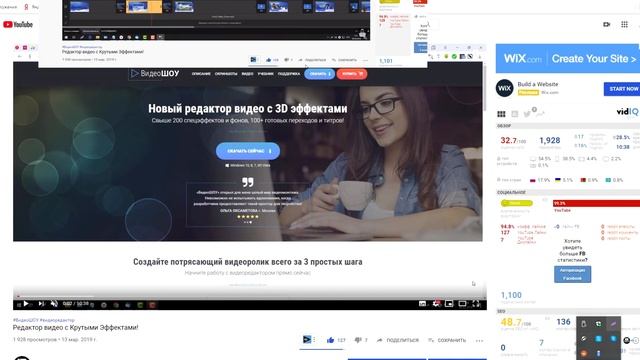Image resolution: width=640 pixels, height=360 pixels.
Task: Open the YouTube apps grid icon
Action: pyautogui.click(x=624, y=24)
